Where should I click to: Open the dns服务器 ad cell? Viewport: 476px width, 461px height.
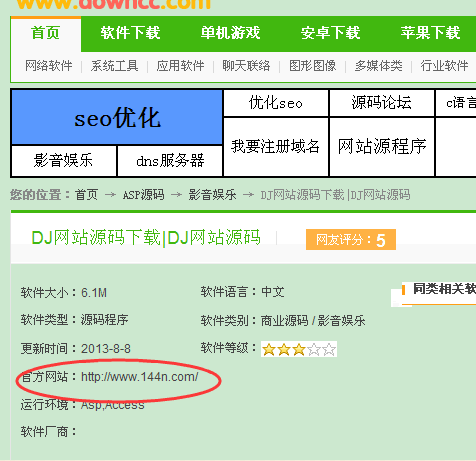pyautogui.click(x=170, y=161)
